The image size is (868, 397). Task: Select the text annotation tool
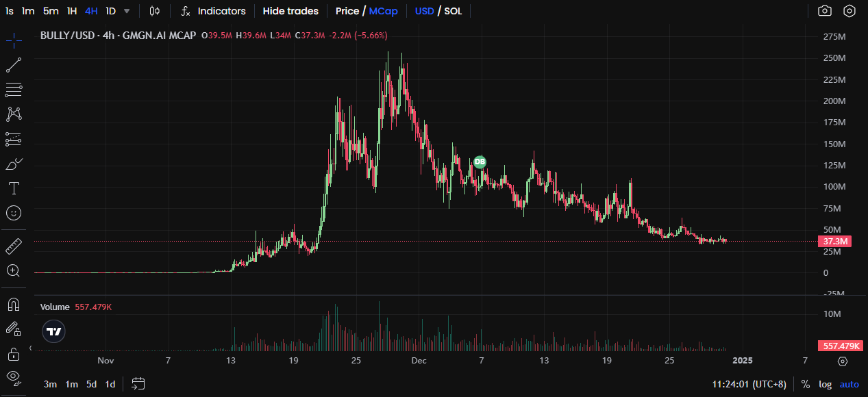(x=14, y=188)
